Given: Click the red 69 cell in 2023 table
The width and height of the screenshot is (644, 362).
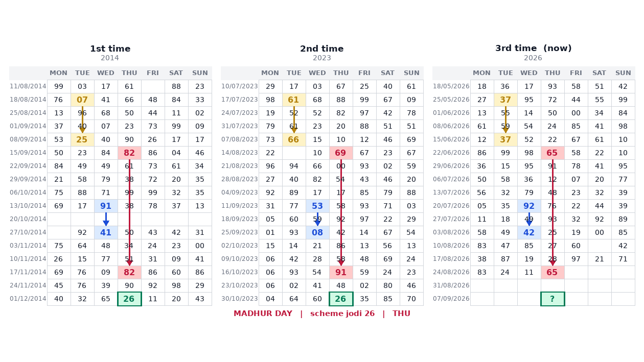Looking at the screenshot, I should coord(341,153).
